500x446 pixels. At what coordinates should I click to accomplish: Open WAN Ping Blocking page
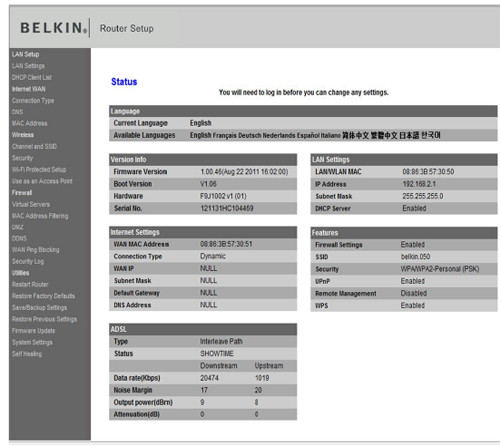point(35,250)
